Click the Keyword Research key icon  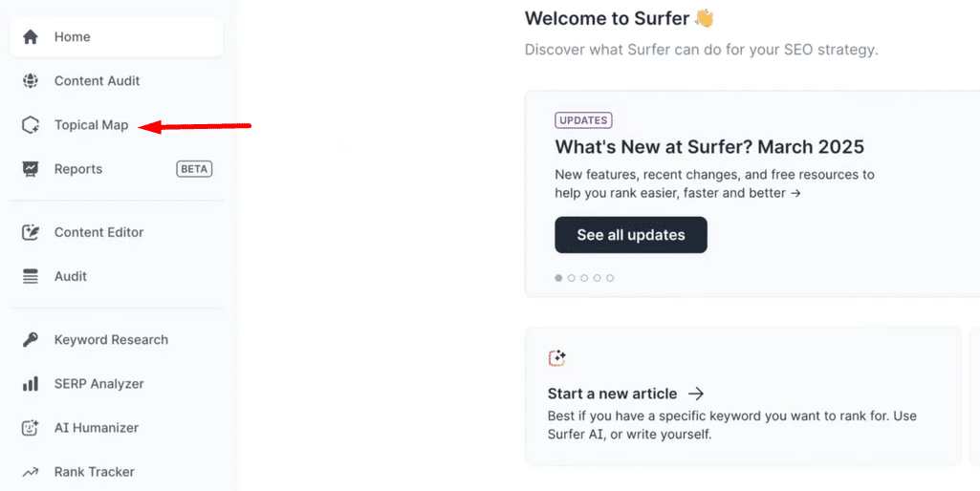click(31, 340)
